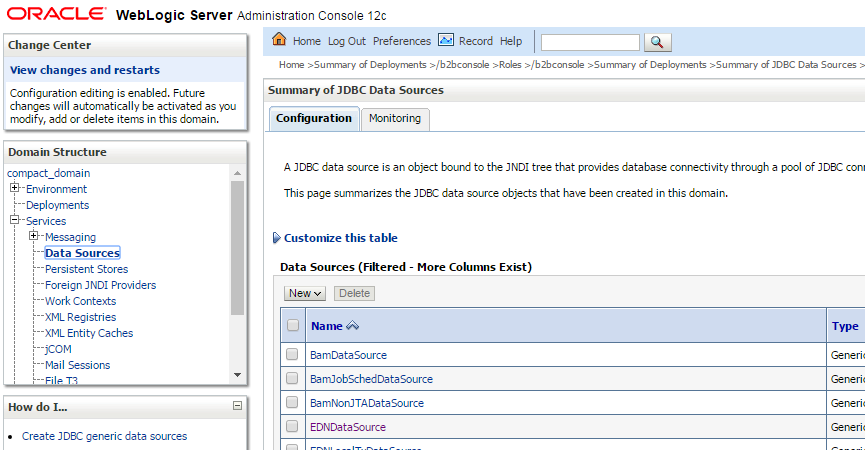Click Home breadcrumb link
The height and width of the screenshot is (450, 865).
point(291,65)
